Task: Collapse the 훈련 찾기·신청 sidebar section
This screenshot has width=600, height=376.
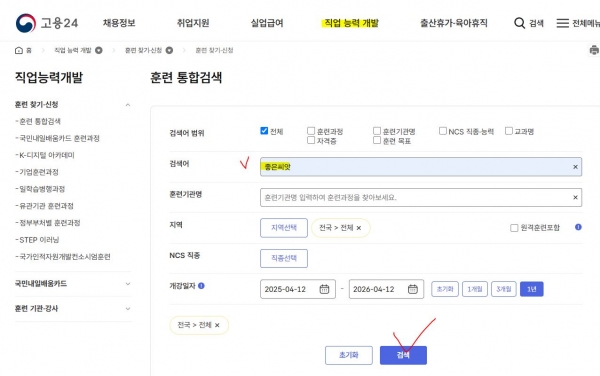Action: point(128,105)
